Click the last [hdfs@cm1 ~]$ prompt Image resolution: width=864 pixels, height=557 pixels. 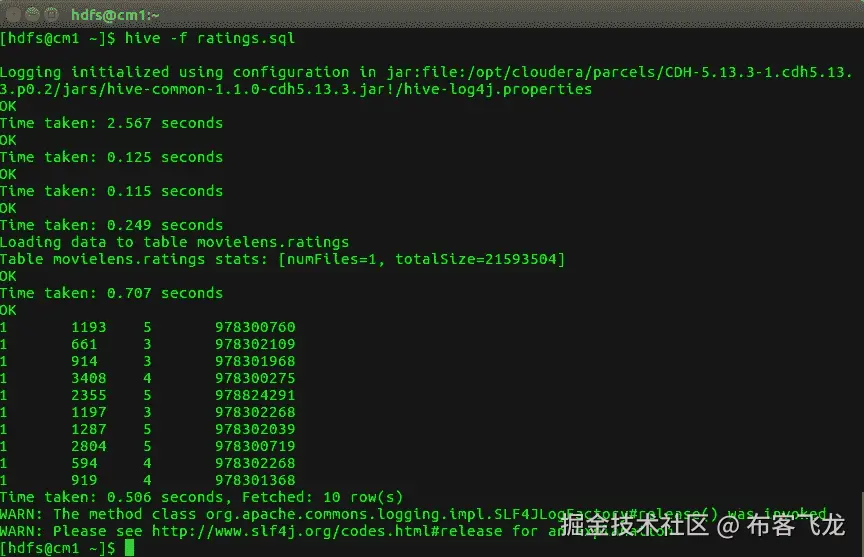[58, 548]
